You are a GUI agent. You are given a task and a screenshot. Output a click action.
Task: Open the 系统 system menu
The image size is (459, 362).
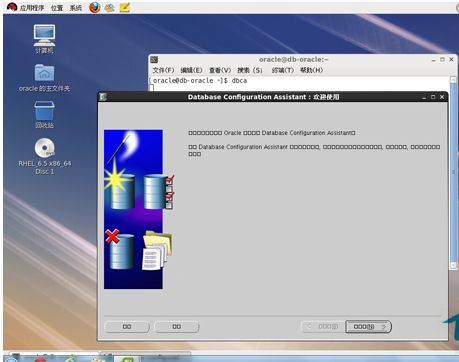pyautogui.click(x=76, y=8)
